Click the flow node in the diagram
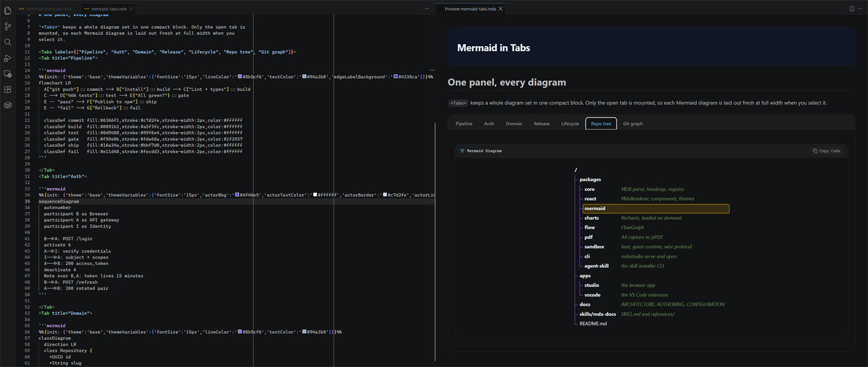This screenshot has height=367, width=868. pos(589,228)
